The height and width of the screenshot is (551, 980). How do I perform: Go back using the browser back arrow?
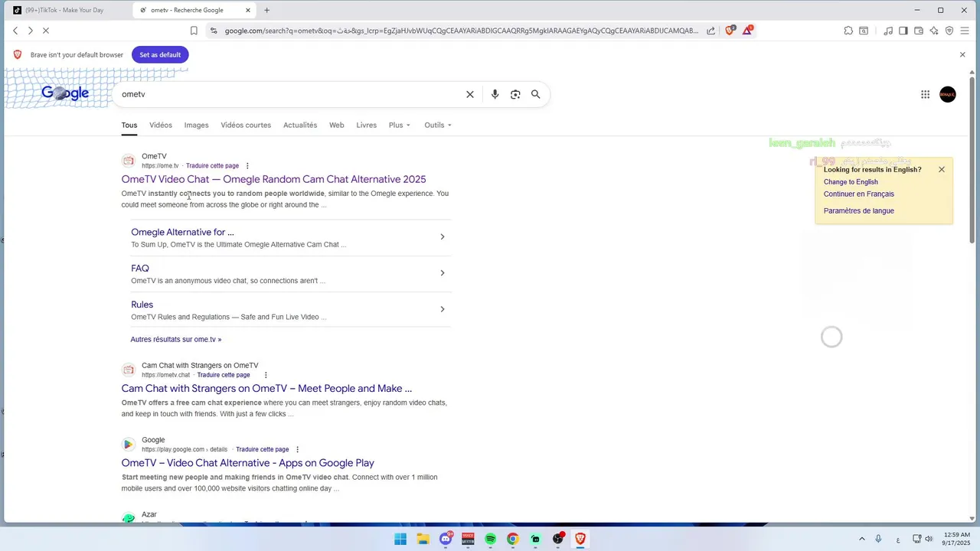15,31
